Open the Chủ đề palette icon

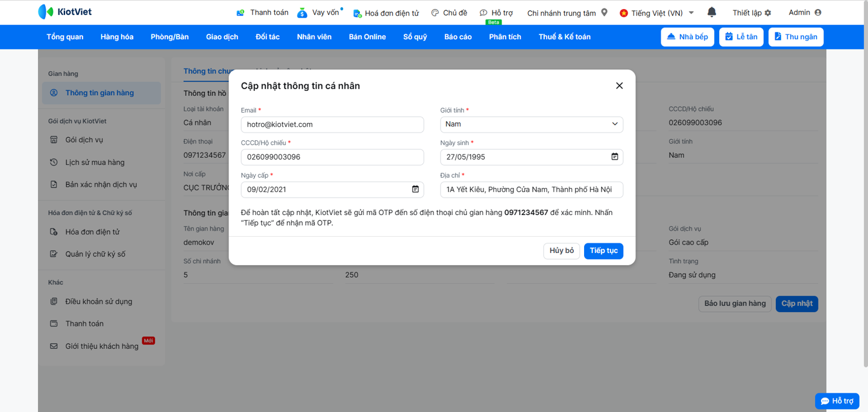coord(435,13)
